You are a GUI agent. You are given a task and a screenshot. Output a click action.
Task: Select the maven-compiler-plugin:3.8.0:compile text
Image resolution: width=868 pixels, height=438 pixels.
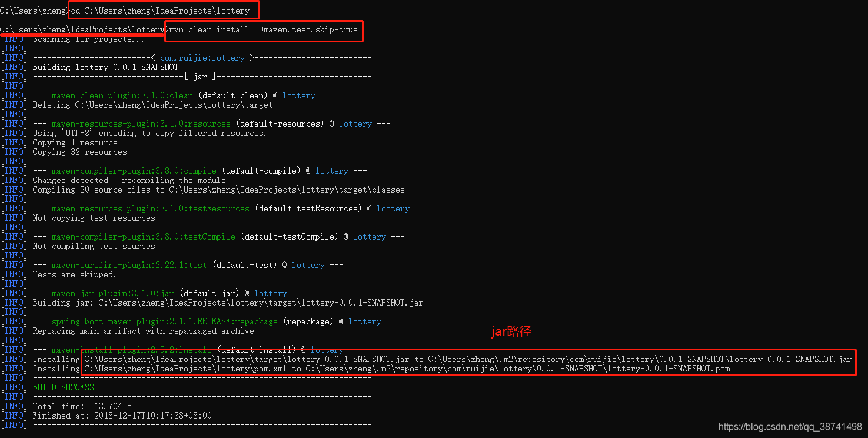[134, 170]
